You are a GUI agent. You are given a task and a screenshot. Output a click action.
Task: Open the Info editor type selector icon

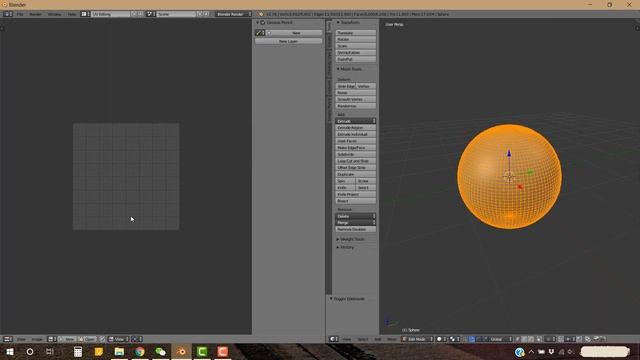[x=7, y=14]
